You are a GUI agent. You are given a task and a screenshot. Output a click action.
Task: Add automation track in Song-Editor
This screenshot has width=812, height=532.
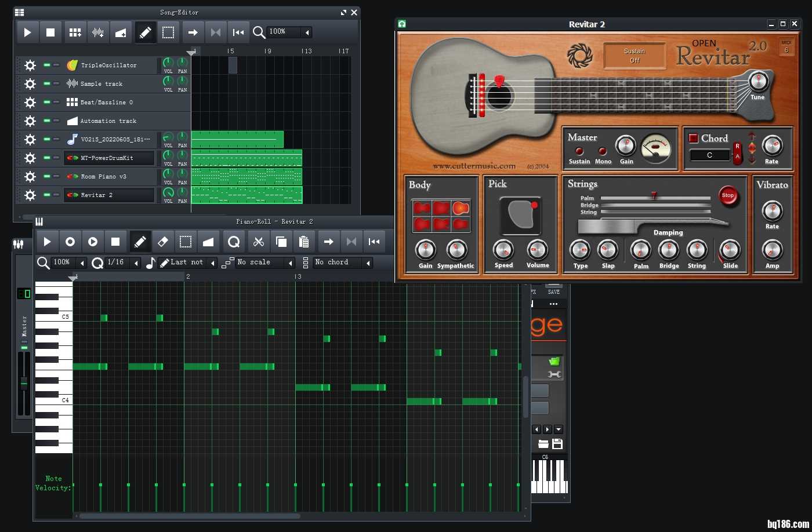click(121, 32)
